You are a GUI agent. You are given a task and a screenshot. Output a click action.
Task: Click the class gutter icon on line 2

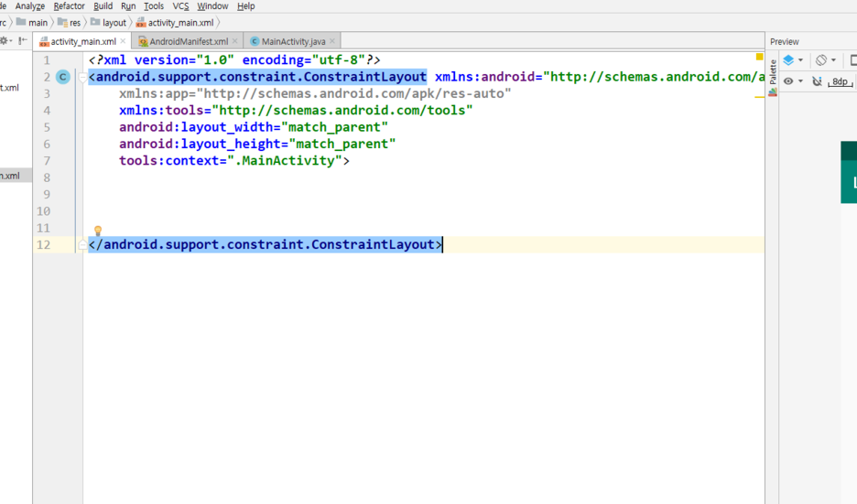pyautogui.click(x=63, y=77)
